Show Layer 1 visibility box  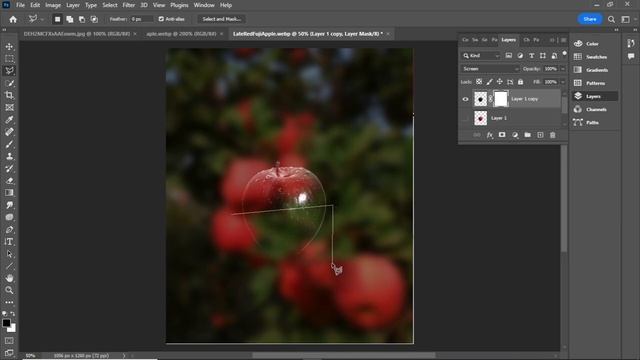465,118
